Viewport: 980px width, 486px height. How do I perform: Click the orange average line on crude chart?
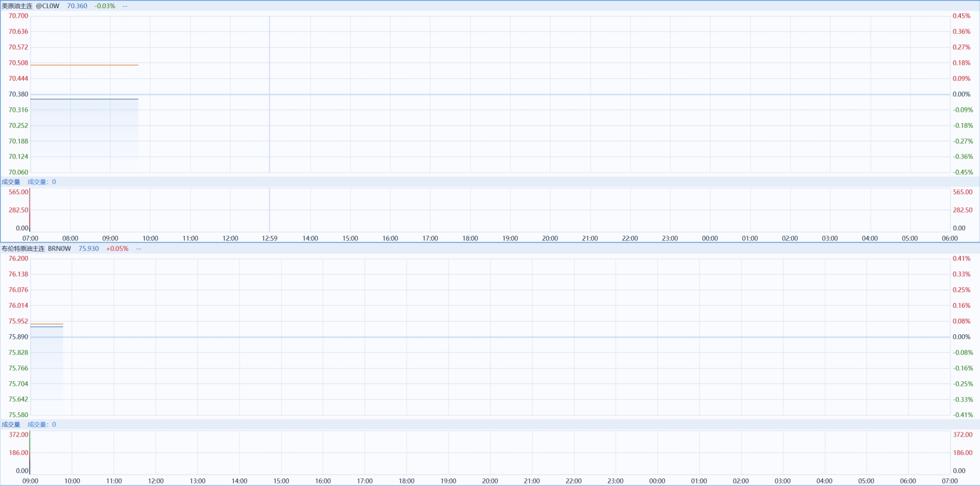84,65
